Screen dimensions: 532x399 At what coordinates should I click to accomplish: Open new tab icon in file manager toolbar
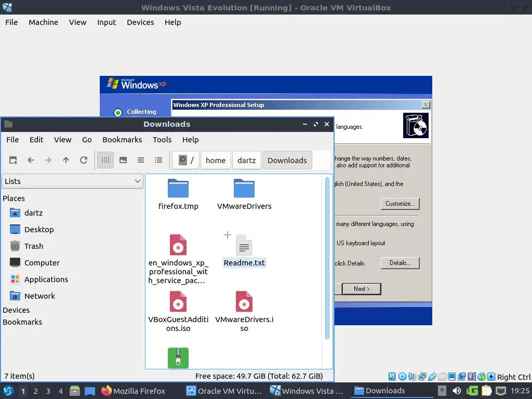(x=13, y=160)
